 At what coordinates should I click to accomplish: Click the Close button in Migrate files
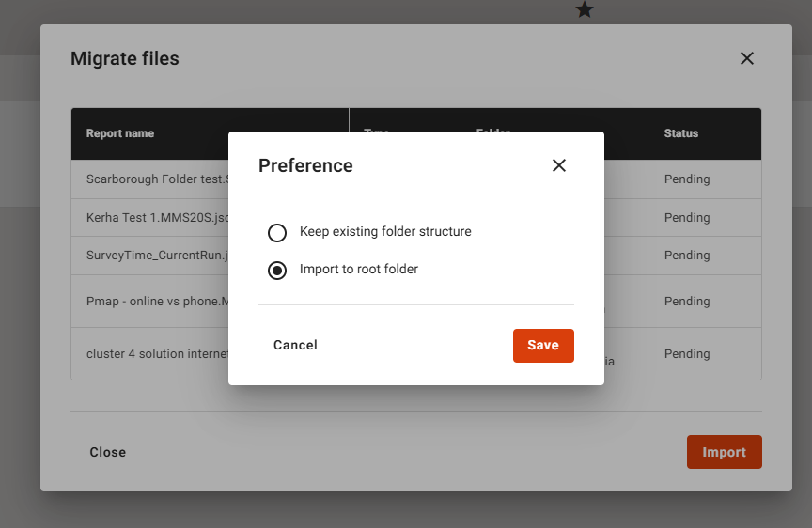tap(108, 452)
